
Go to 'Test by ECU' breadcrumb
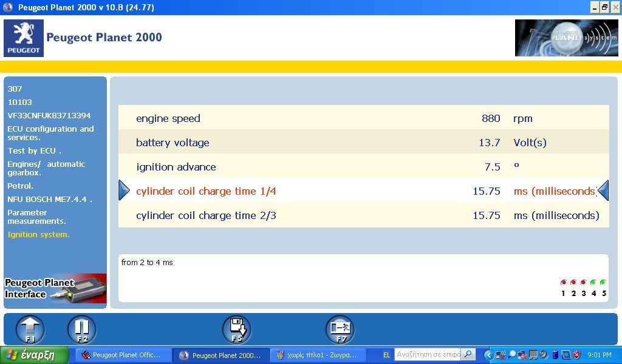(35, 151)
